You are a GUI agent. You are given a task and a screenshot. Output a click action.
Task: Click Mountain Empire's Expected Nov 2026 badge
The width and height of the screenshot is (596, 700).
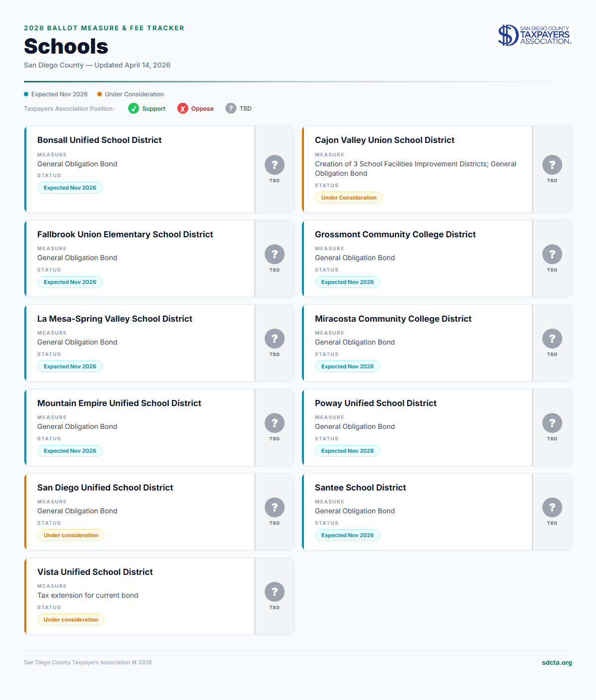click(x=70, y=451)
